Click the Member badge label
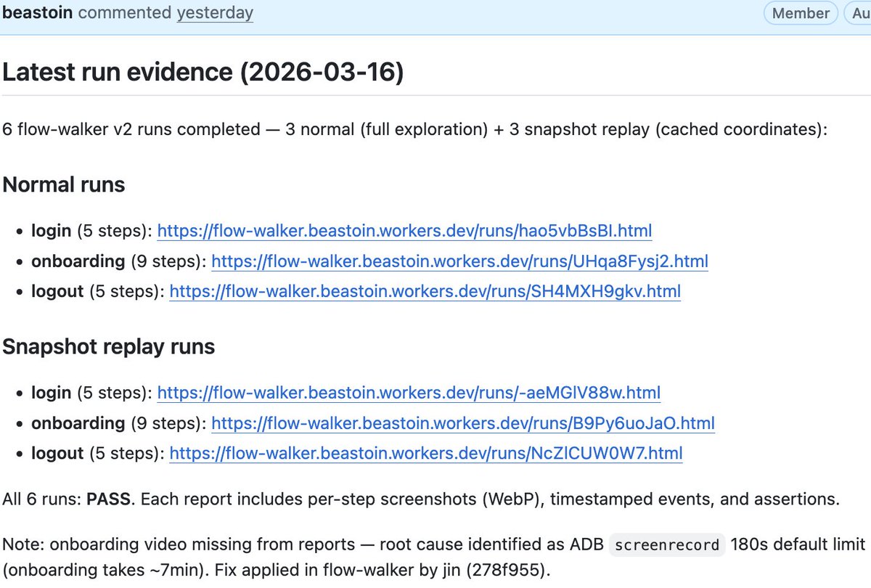This screenshot has width=871, height=588. point(801,13)
